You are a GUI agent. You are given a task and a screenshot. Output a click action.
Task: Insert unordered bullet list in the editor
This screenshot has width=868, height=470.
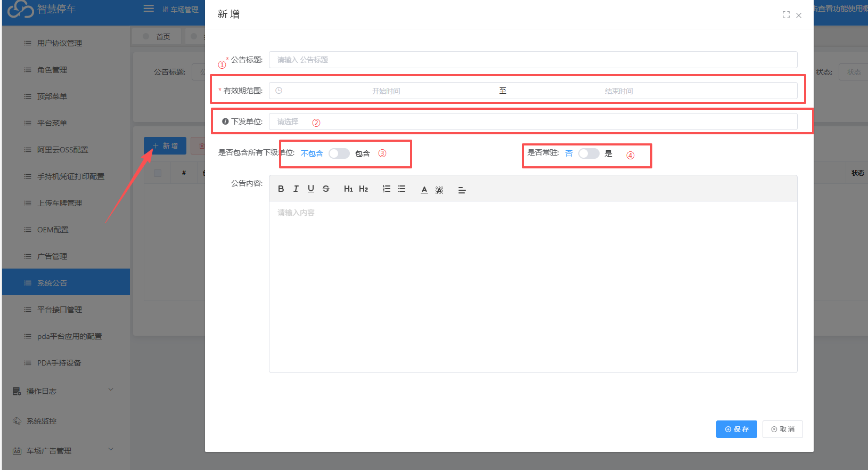402,189
